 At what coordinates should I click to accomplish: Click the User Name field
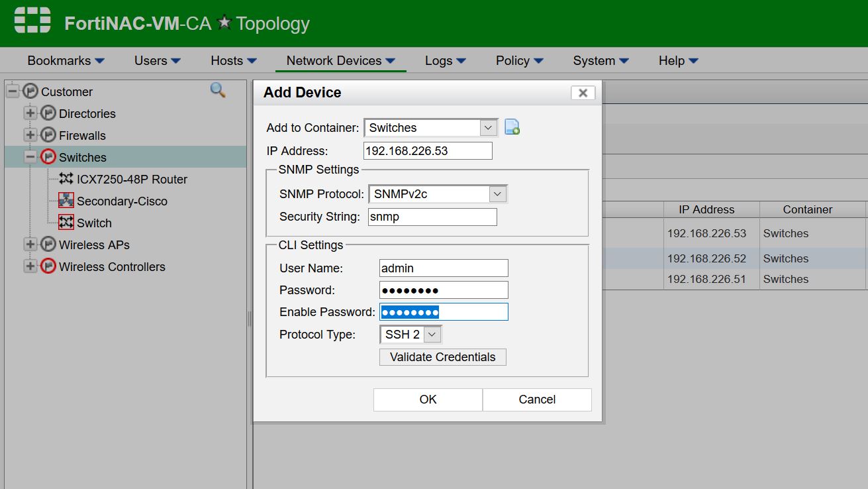(x=444, y=268)
